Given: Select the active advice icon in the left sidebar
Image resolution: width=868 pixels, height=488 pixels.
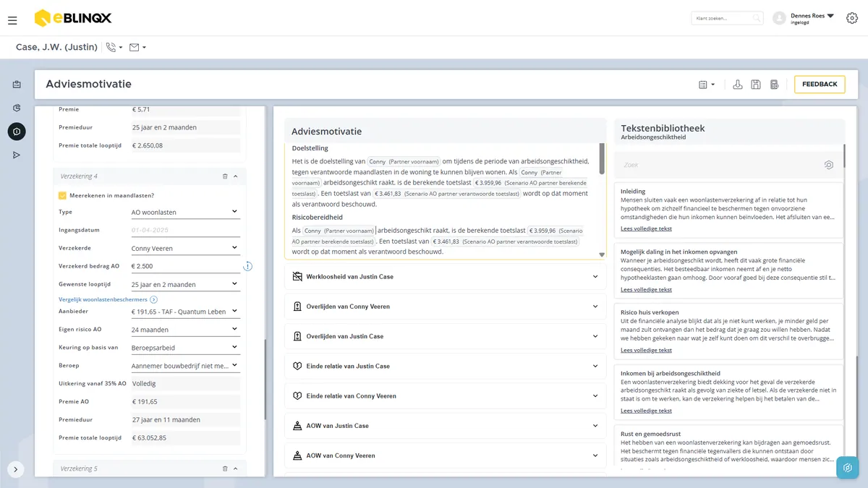Looking at the screenshot, I should [17, 131].
